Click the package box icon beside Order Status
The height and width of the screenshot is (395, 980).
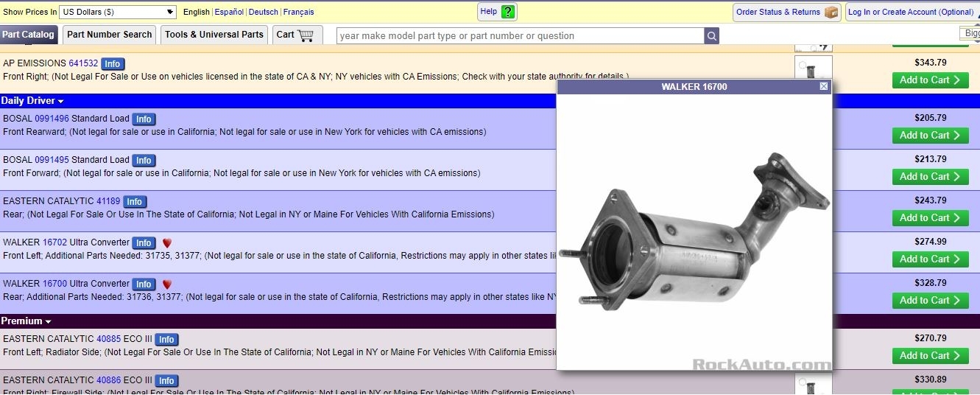831,12
